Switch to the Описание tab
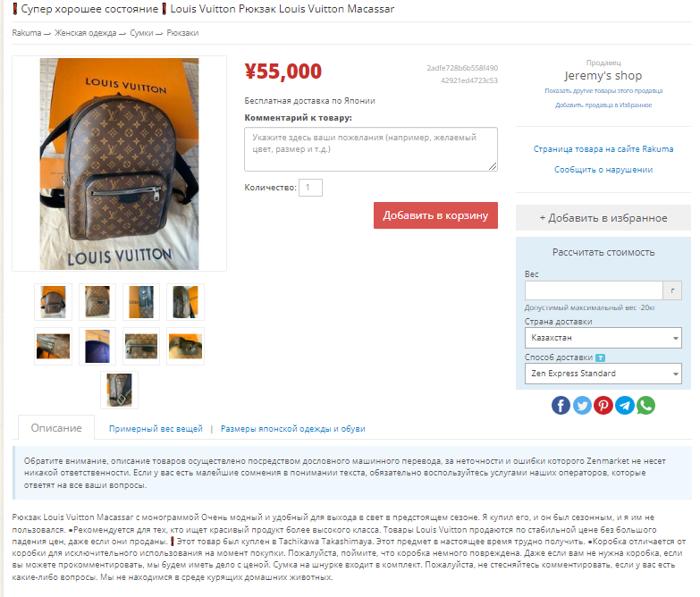The width and height of the screenshot is (700, 597). pos(56,428)
